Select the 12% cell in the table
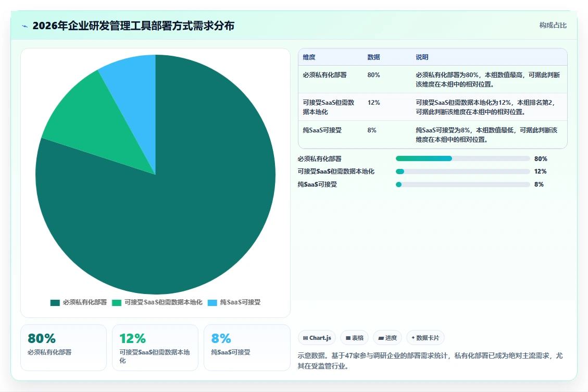The image size is (588, 392). point(373,103)
